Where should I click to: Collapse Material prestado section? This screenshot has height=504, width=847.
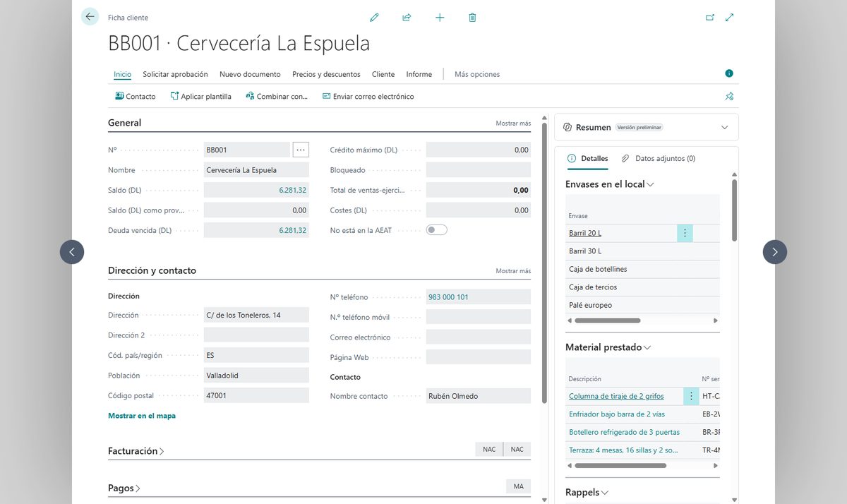(608, 347)
